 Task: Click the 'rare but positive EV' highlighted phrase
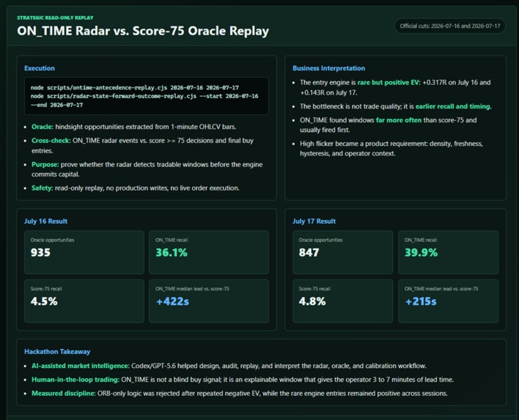click(388, 82)
